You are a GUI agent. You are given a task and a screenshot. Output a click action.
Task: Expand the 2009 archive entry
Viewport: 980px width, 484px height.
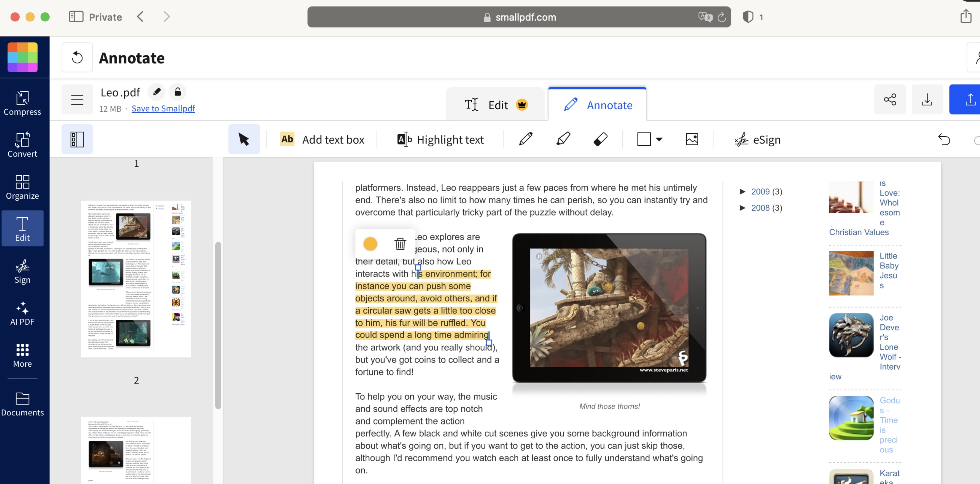[x=742, y=191]
